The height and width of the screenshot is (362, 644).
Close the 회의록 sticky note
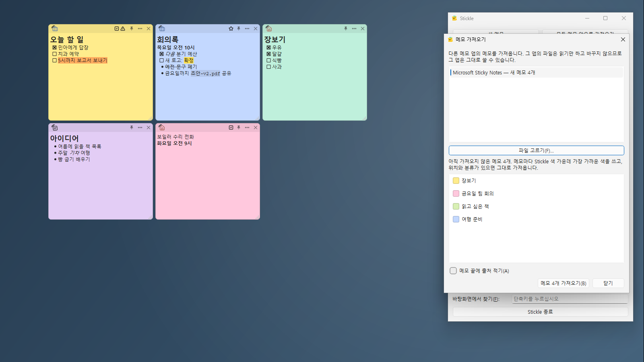point(256,29)
